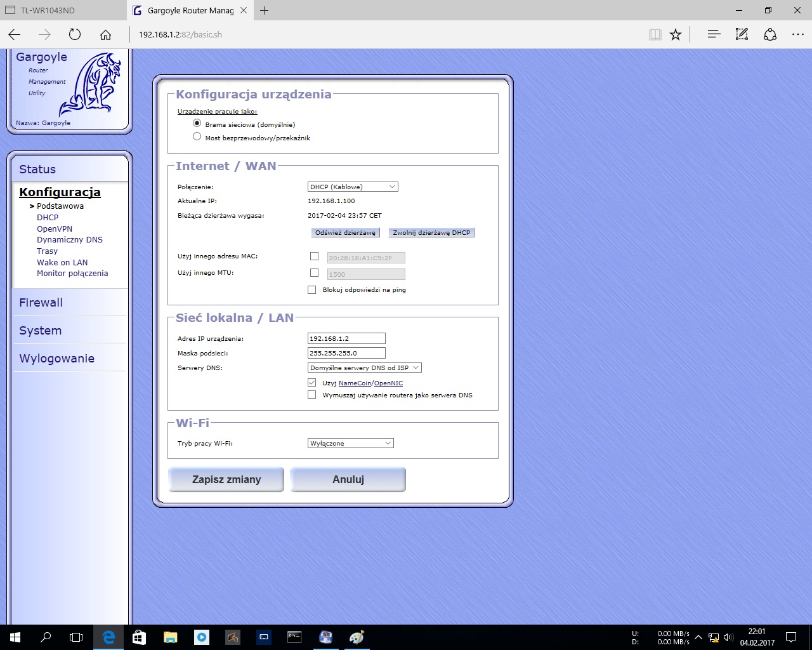
Task: Open the Make a Web Note icon
Action: click(742, 34)
